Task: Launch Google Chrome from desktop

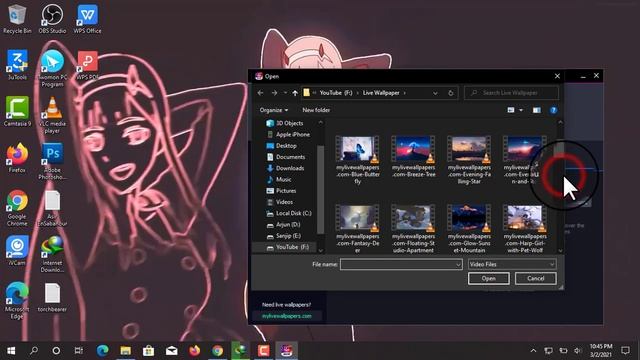Action: click(x=17, y=208)
